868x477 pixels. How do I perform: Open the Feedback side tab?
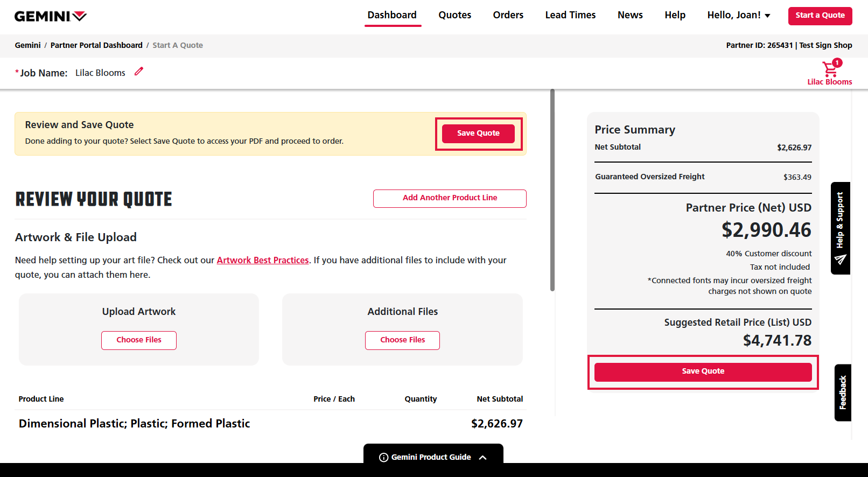[x=843, y=392]
